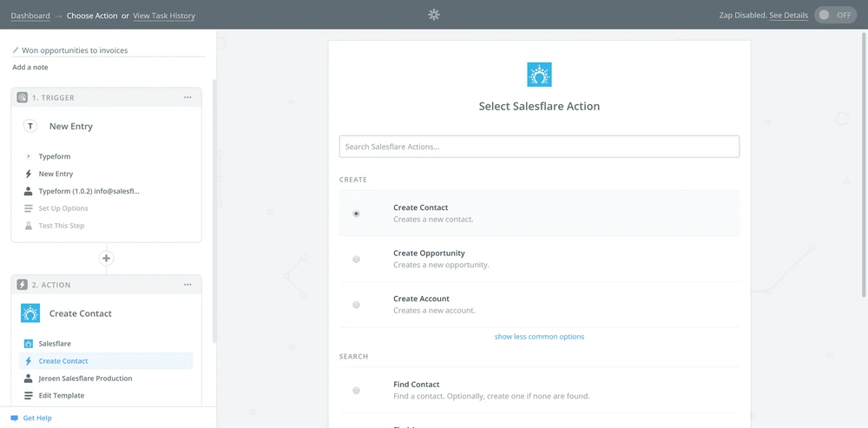The image size is (868, 428).
Task: Click the Typeform T logo beside New Entry
Action: (30, 126)
